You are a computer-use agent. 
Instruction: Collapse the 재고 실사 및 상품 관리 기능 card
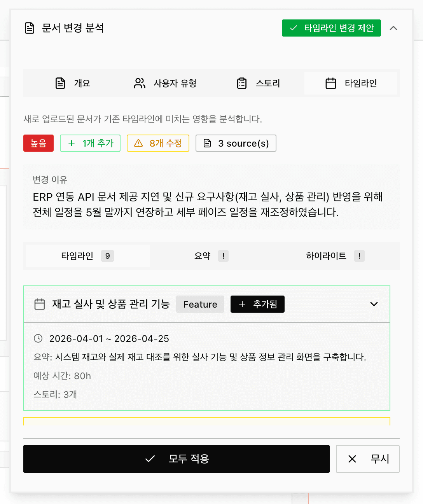click(x=374, y=304)
